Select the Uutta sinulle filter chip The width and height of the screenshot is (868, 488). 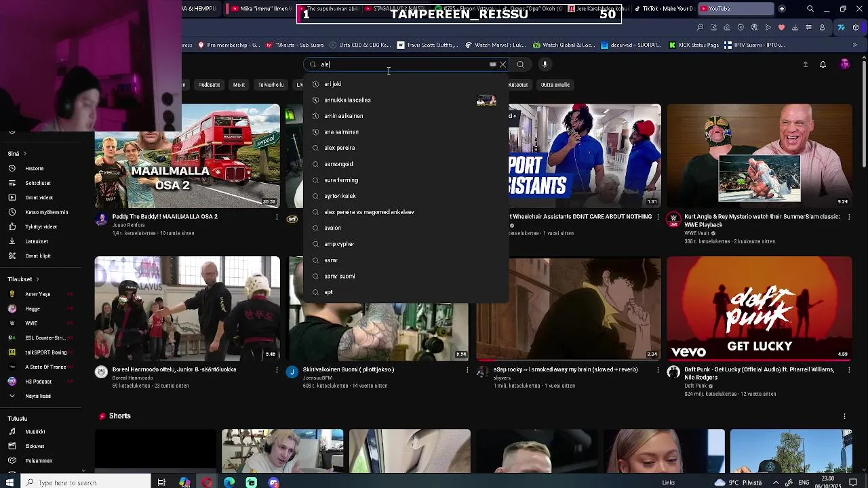click(x=555, y=85)
